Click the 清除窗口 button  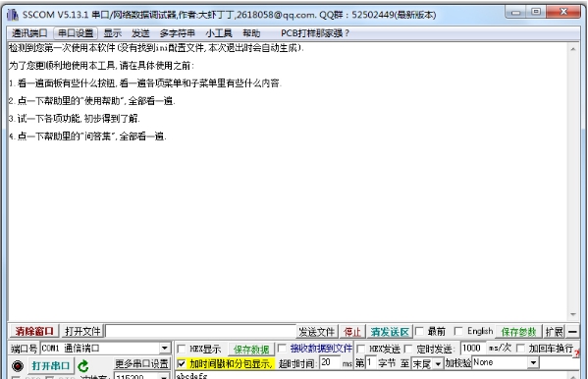coord(33,331)
